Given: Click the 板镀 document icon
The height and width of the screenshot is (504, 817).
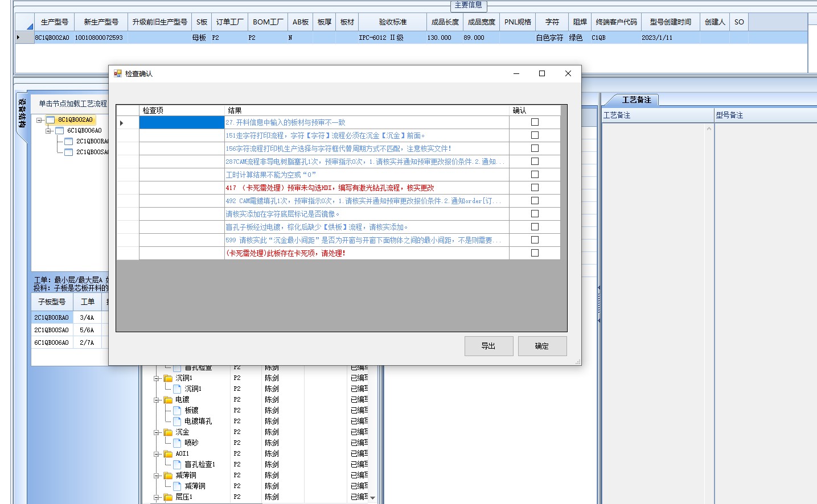Looking at the screenshot, I should [x=178, y=411].
